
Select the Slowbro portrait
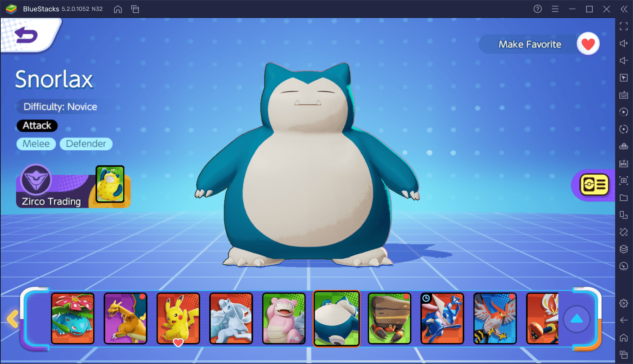click(284, 318)
